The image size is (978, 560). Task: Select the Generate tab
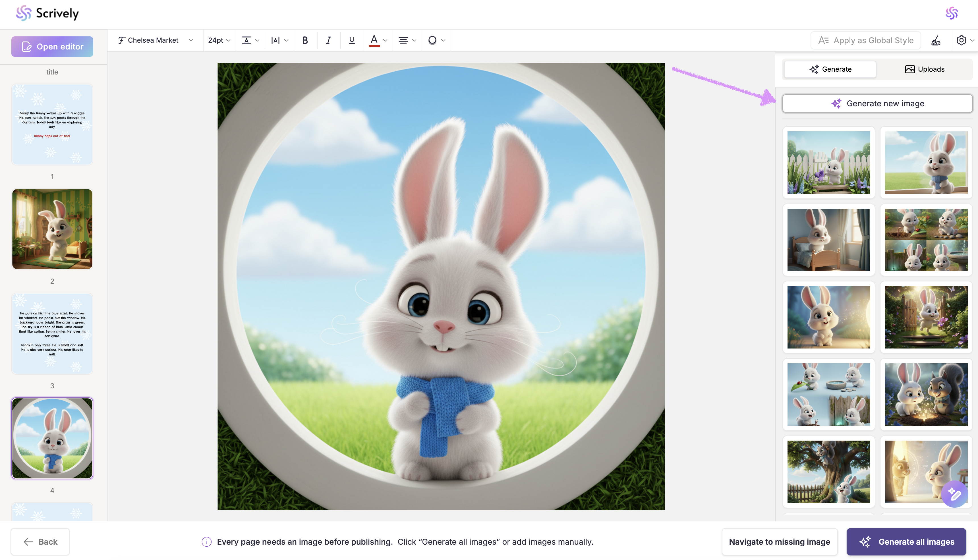pyautogui.click(x=830, y=69)
